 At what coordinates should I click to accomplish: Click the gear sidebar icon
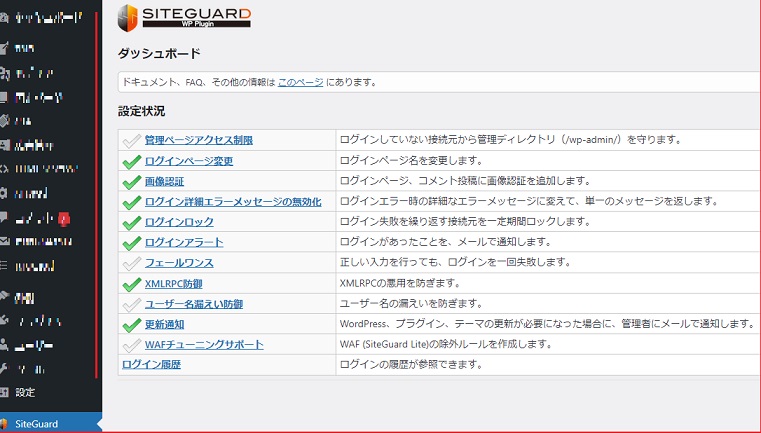pyautogui.click(x=4, y=193)
